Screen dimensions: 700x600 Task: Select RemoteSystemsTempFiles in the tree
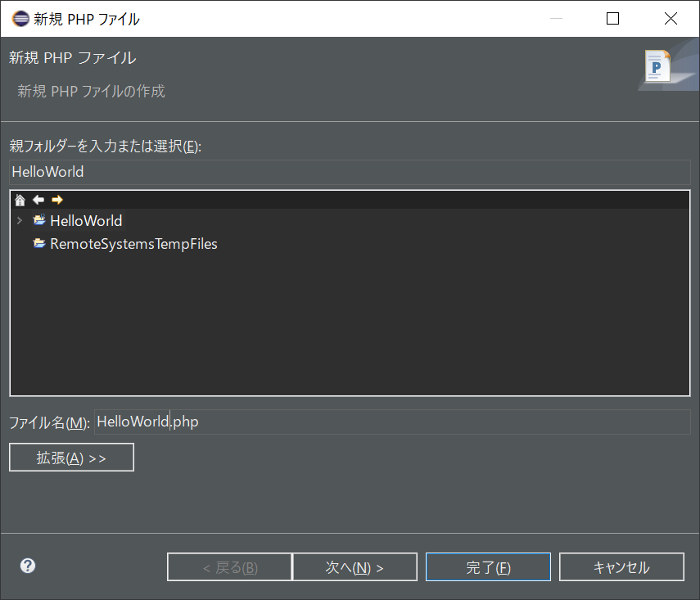click(x=133, y=243)
